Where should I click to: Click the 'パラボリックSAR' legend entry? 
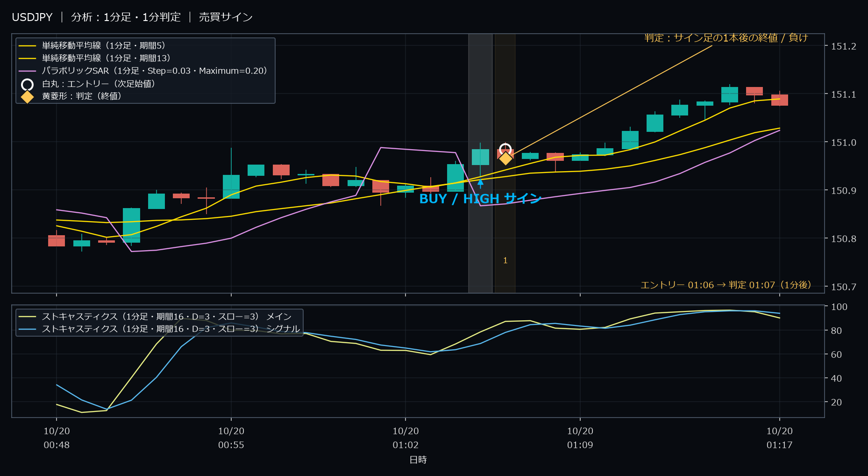tap(143, 71)
